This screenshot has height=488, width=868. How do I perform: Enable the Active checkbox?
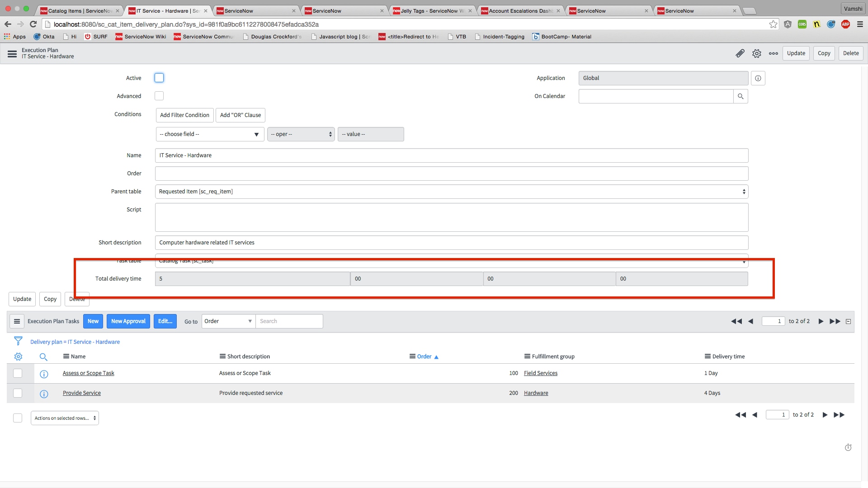pos(159,78)
